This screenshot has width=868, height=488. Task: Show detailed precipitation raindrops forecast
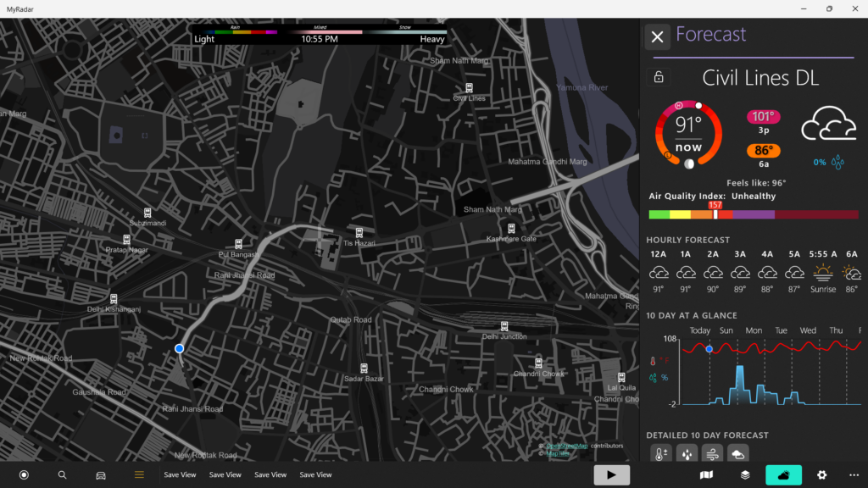[686, 455]
